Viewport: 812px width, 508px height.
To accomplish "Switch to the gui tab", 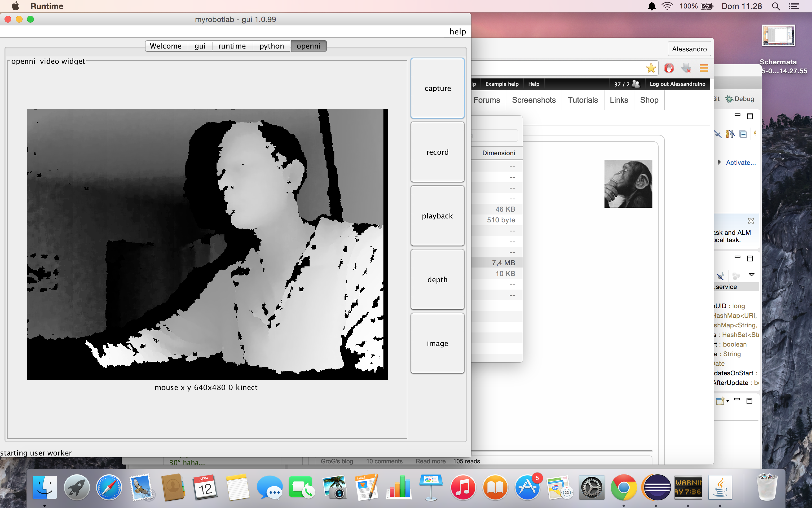I will coord(200,46).
